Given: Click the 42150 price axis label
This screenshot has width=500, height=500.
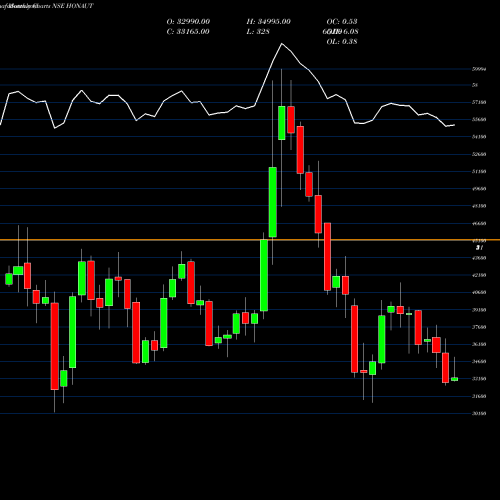Looking at the screenshot, I should [479, 275].
